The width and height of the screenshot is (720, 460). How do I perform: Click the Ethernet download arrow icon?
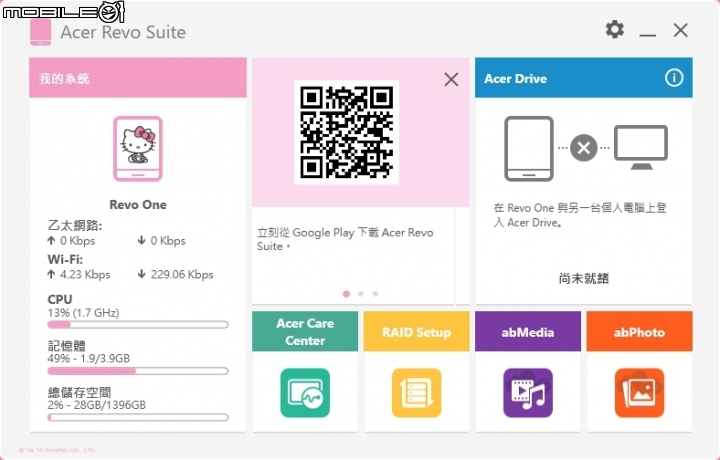[141, 240]
